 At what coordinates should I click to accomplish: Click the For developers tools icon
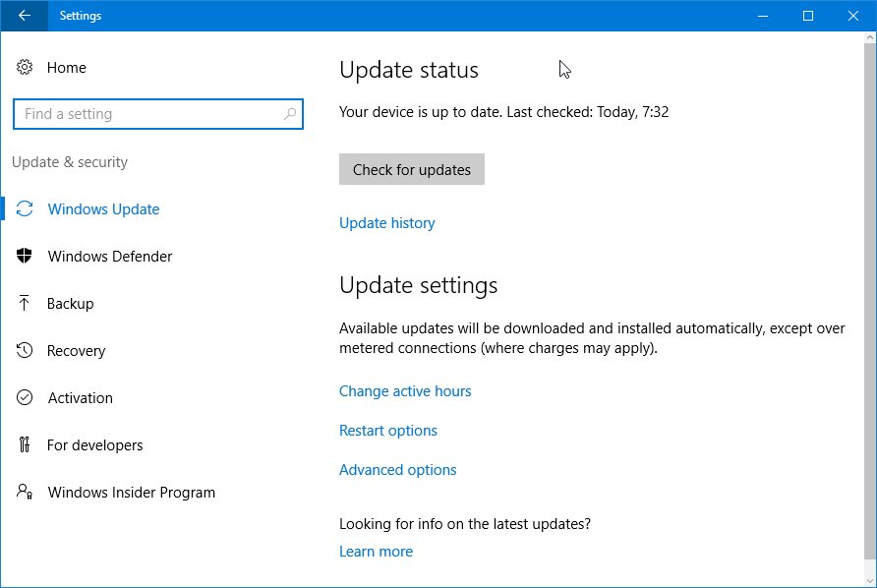[24, 444]
